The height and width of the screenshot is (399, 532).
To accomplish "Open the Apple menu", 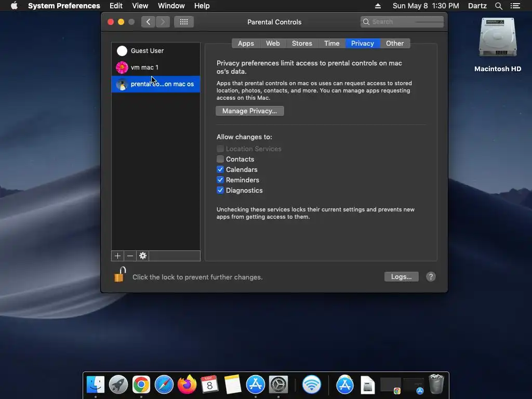I will 14,6.
